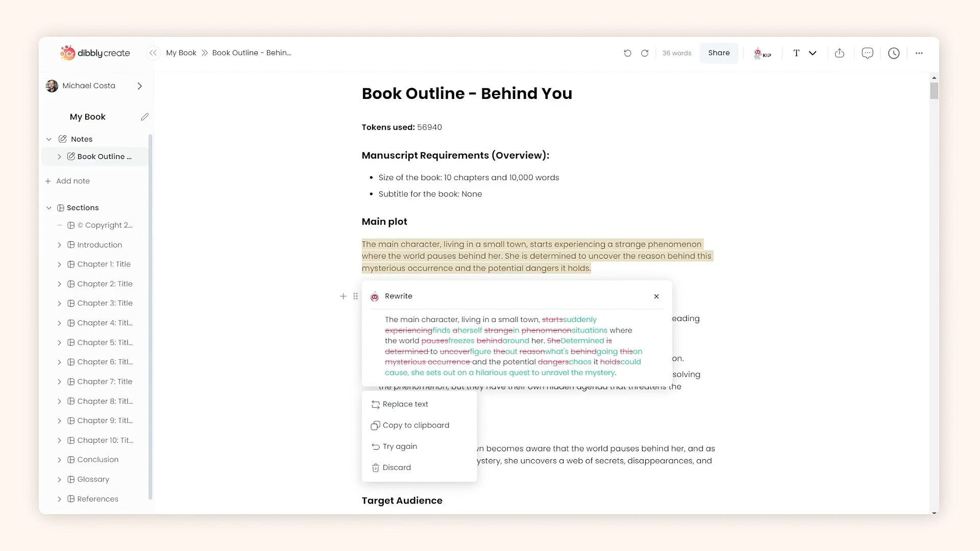Open the comments speech bubble icon
Viewport: 980px width, 551px height.
tap(867, 53)
